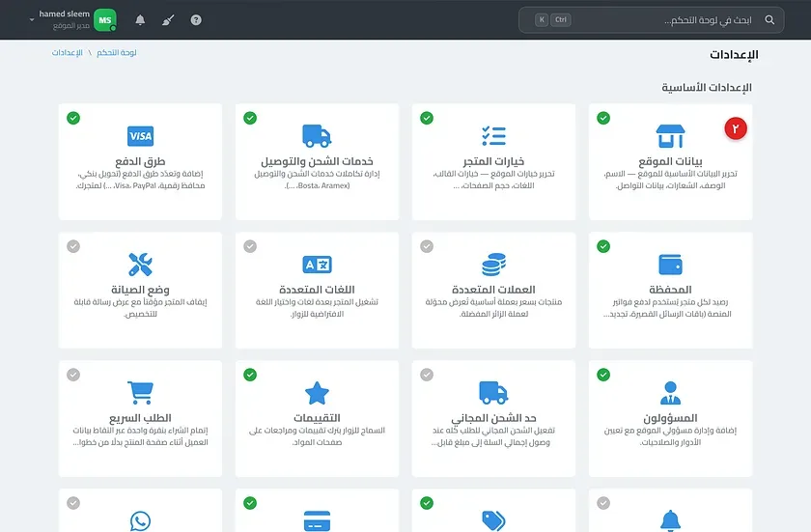This screenshot has height=532, width=811.
Task: Go to لوحة التحكم breadcrumb link
Action: (x=117, y=53)
